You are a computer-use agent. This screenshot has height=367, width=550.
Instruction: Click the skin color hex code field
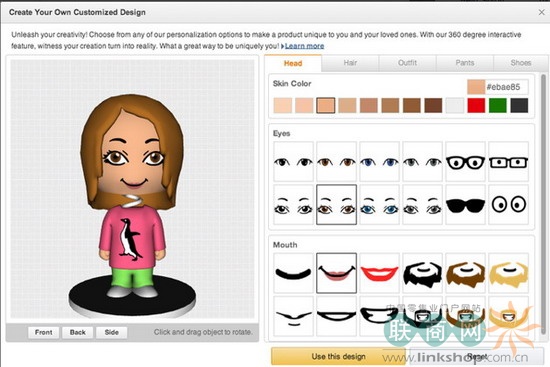click(x=506, y=87)
